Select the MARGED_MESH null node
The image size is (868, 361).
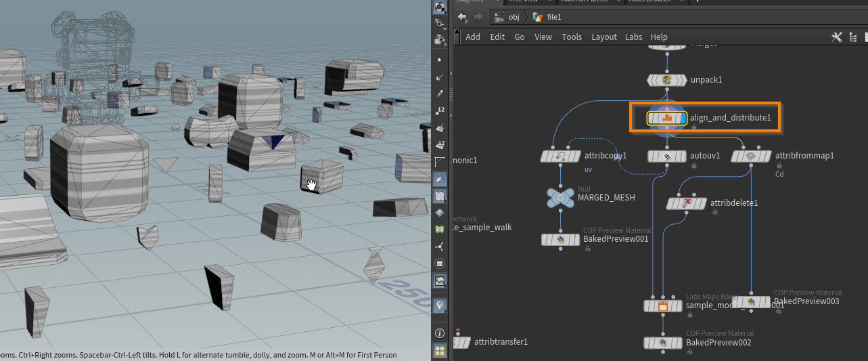point(561,198)
